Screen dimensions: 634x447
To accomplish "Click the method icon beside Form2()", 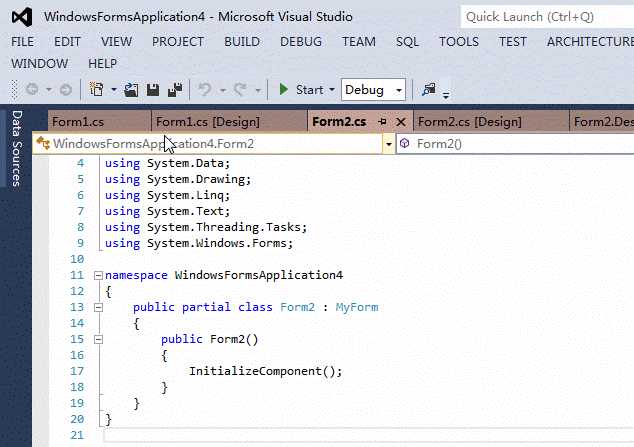I will 405,143.
